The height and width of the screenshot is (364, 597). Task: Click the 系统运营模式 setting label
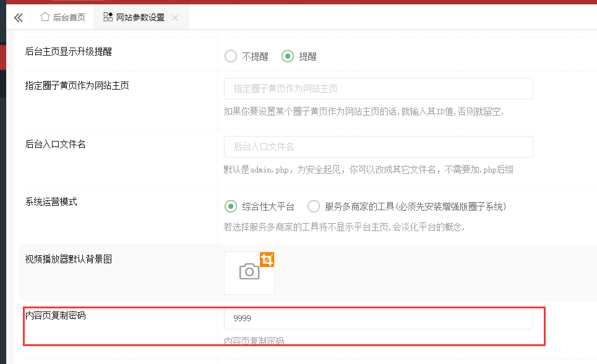coord(51,202)
